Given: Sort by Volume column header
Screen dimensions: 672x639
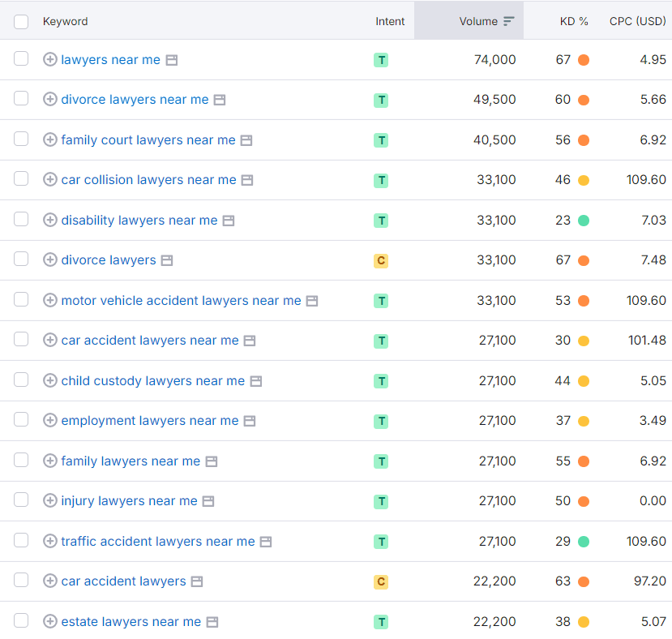Looking at the screenshot, I should 478,21.
